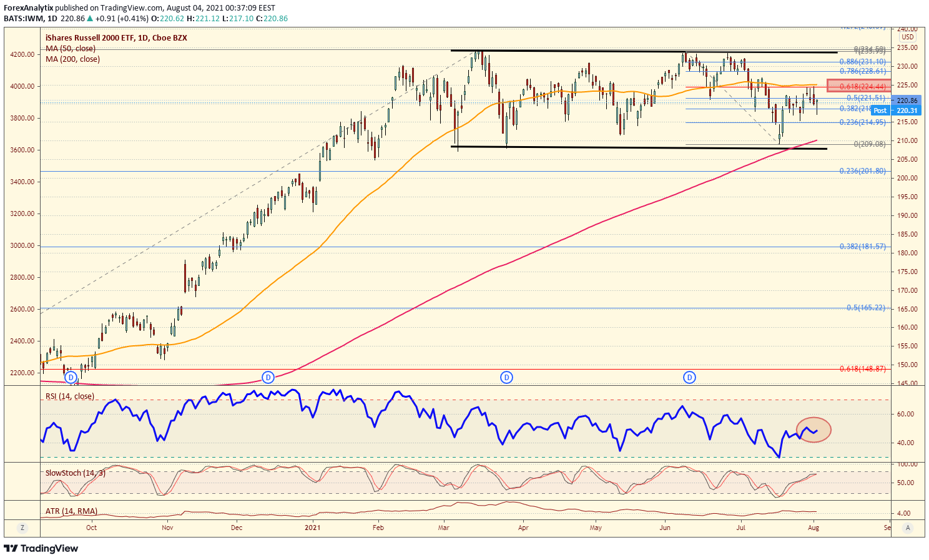Click the Jun label on the time axis
Viewport: 929px width, 560px height.
(x=665, y=528)
